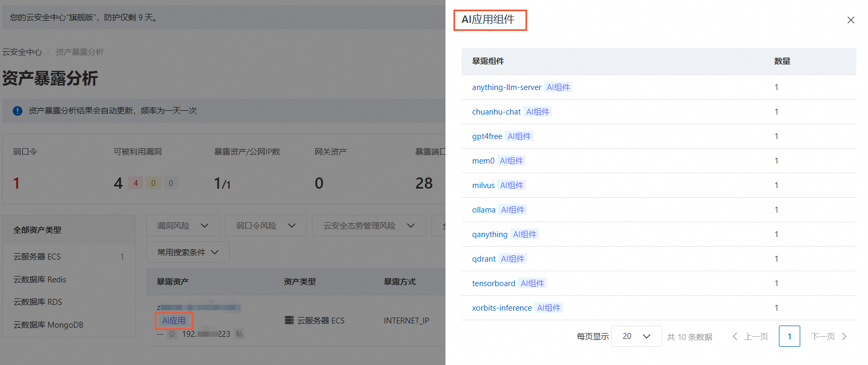
Task: Open the milvus component link
Action: [483, 185]
